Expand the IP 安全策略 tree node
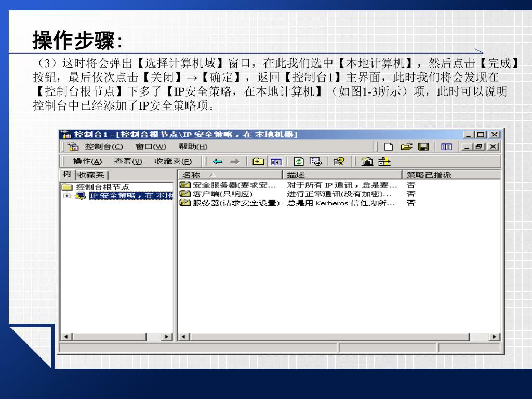The width and height of the screenshot is (532, 399). click(67, 196)
